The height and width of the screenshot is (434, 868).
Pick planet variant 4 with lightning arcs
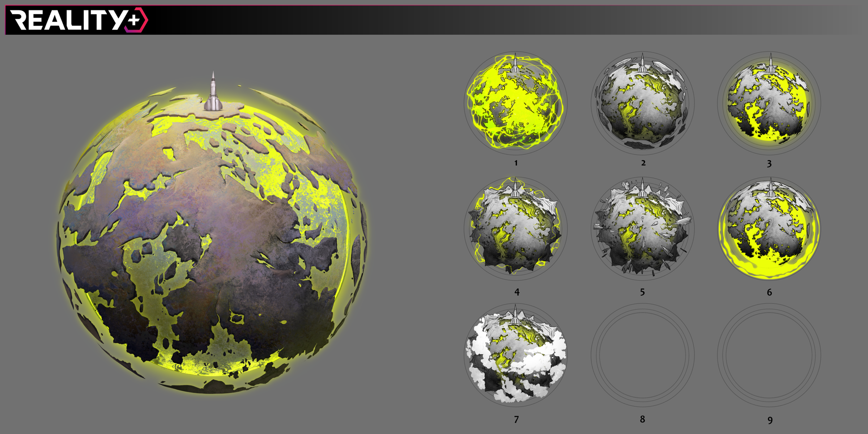(x=515, y=229)
